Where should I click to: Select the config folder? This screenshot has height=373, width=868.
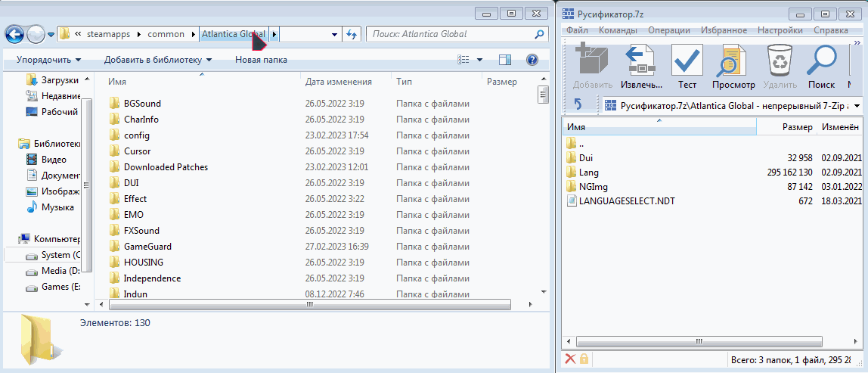click(137, 135)
